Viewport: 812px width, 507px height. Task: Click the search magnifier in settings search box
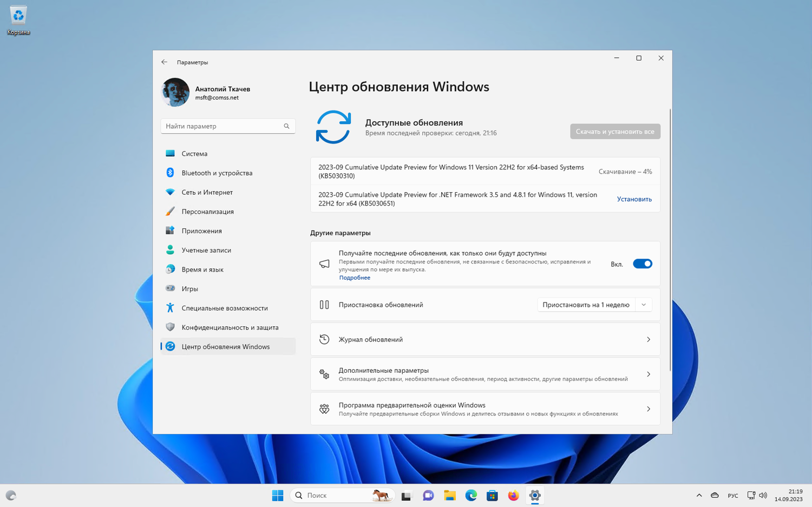tap(286, 126)
